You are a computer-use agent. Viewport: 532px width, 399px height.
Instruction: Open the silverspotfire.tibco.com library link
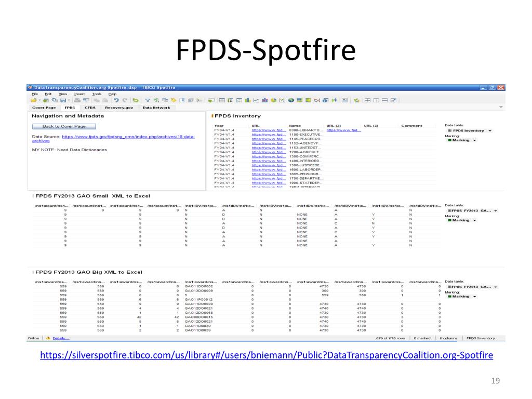[267, 355]
